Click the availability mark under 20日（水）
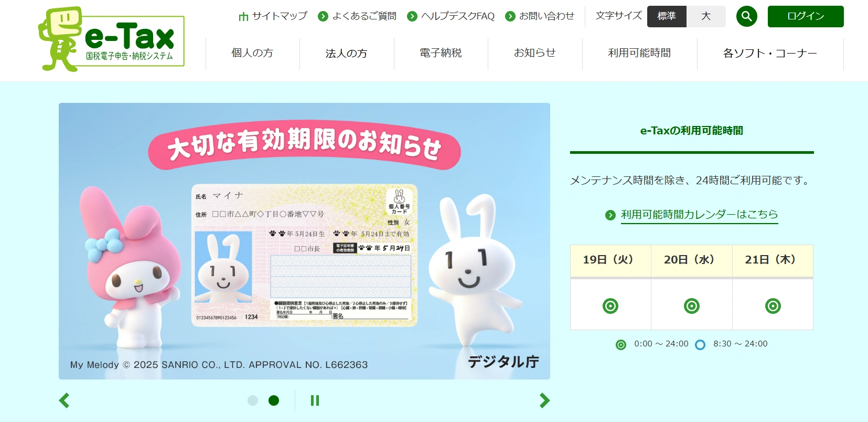Viewport: 868px width, 422px height. pos(692,306)
